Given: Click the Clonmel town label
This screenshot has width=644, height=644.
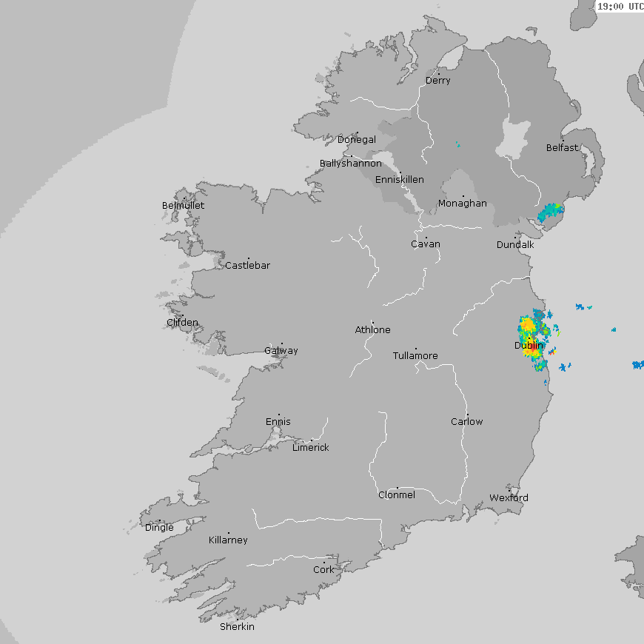Looking at the screenshot, I should [397, 495].
